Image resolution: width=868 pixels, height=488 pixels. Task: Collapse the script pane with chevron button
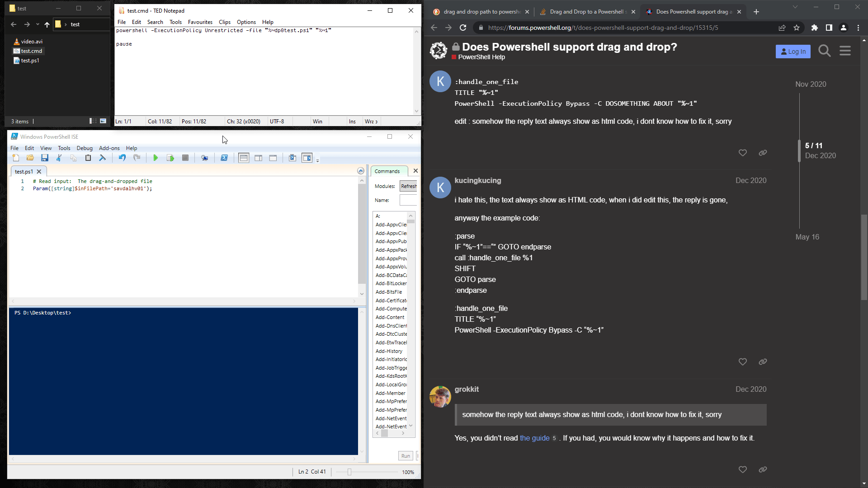360,171
